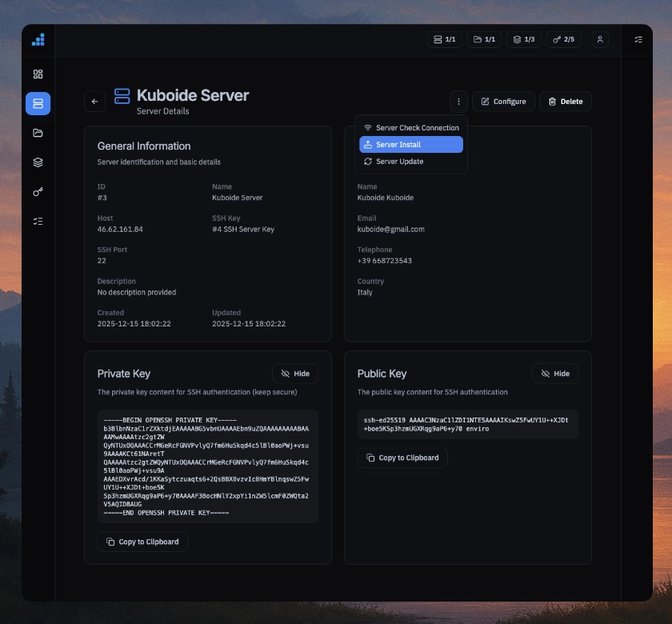Check the keys 2/5 status badge
The height and width of the screenshot is (624, 672).
tap(563, 39)
